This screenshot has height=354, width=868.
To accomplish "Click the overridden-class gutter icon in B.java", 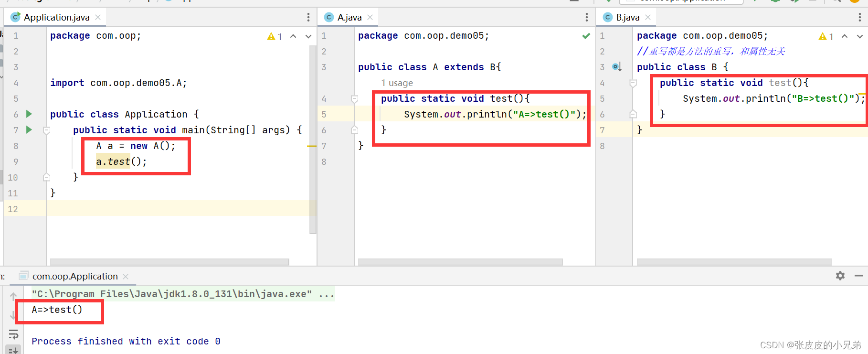I will tap(617, 67).
